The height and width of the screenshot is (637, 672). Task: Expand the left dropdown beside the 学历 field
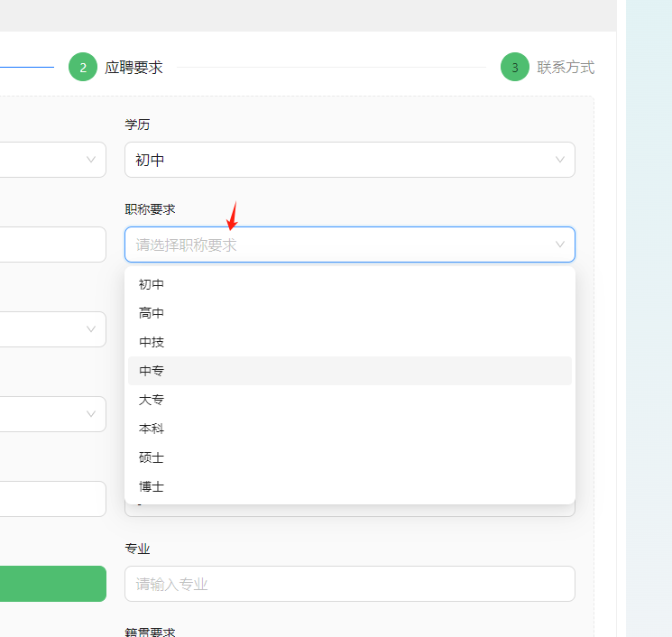pyautogui.click(x=52, y=160)
